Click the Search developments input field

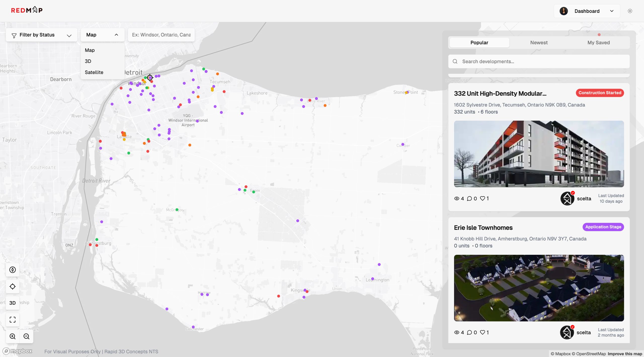pos(539,61)
